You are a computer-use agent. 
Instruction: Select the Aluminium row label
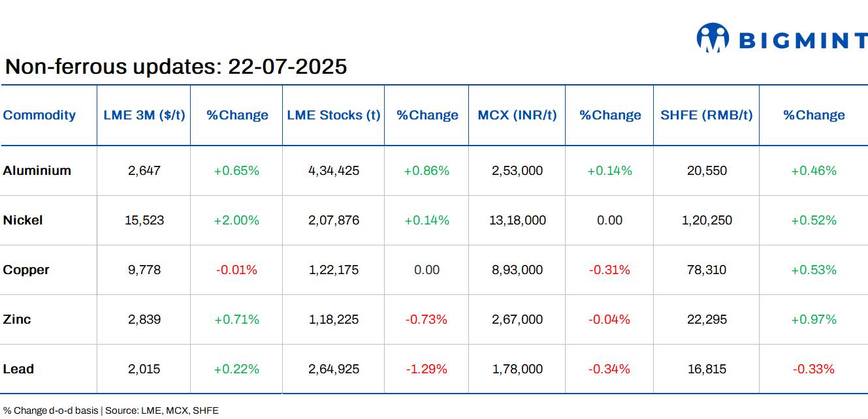tap(37, 170)
